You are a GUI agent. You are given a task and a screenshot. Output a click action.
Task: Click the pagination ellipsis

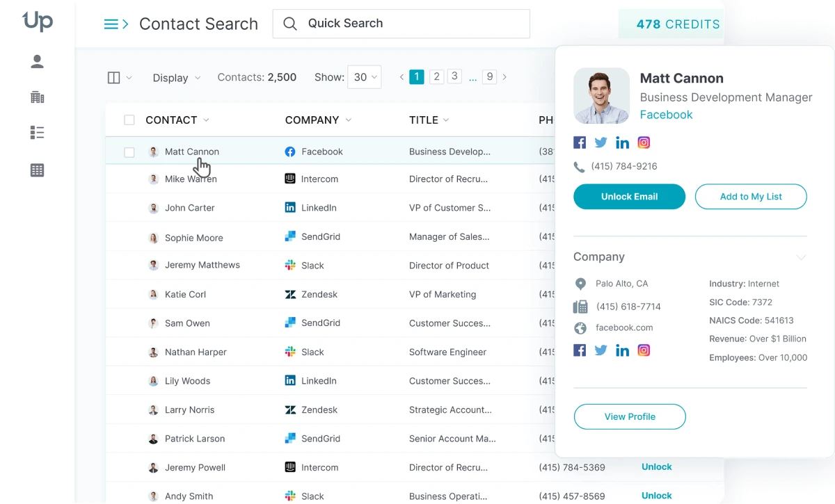pyautogui.click(x=473, y=78)
